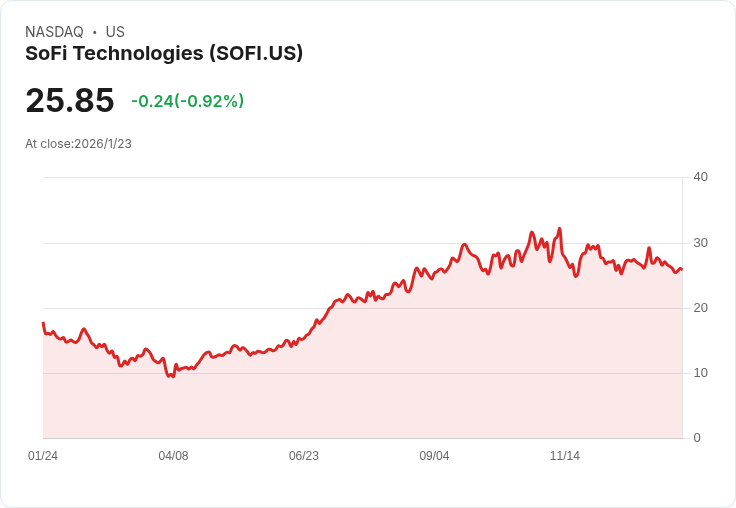Click the -0.24(-0.92%) price change
Image resolution: width=736 pixels, height=508 pixels.
(x=187, y=101)
